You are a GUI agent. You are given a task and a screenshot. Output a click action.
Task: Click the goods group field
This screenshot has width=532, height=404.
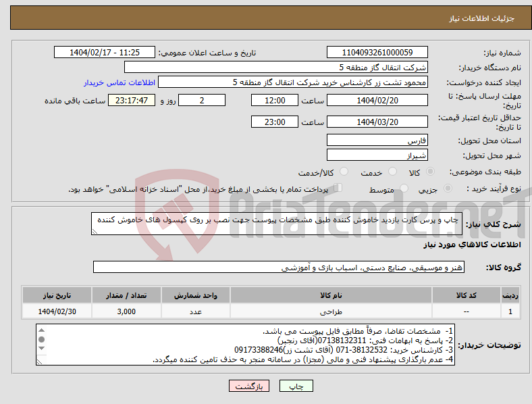tap(279, 267)
